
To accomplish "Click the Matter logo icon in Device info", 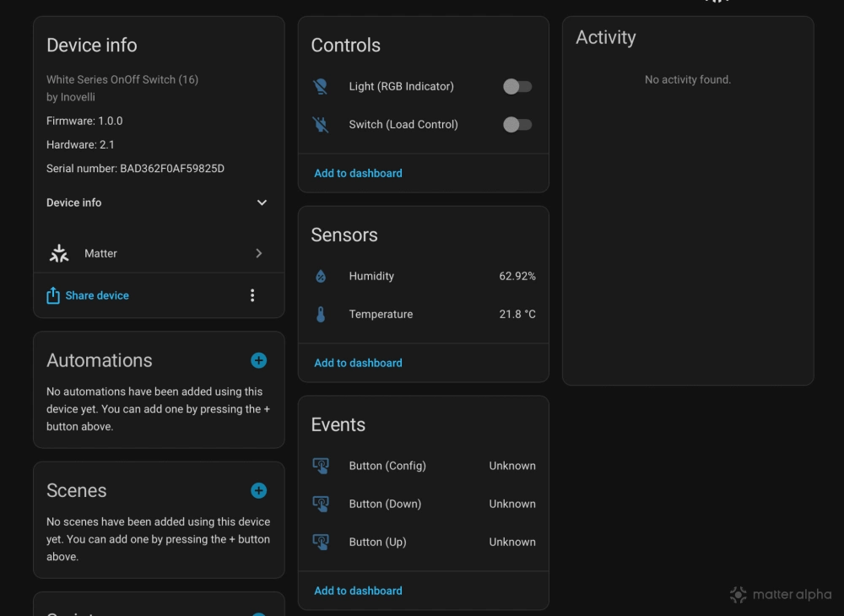I will coord(59,253).
